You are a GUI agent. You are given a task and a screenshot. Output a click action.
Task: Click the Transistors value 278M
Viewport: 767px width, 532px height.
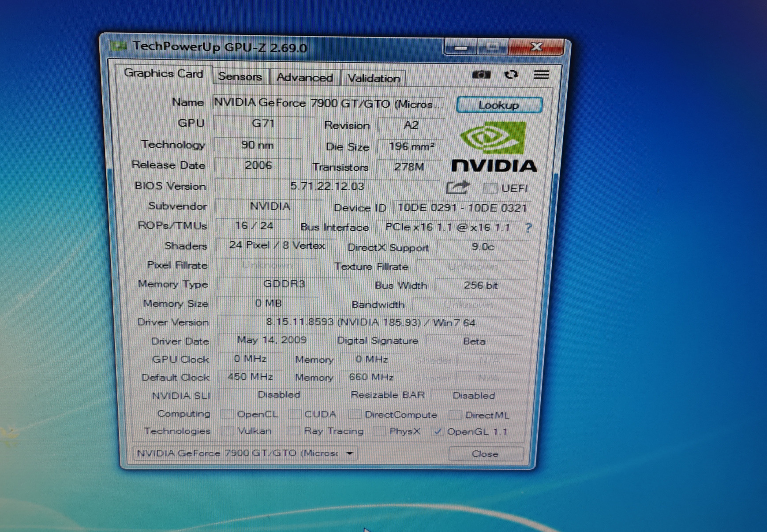(409, 167)
